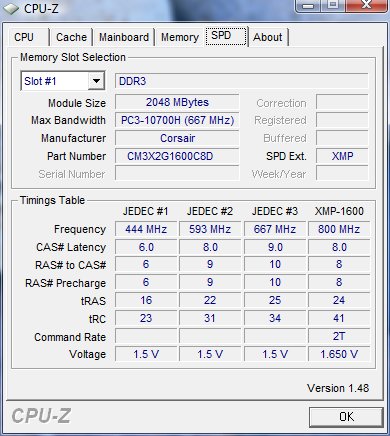
Task: Open the Cache tab
Action: (71, 37)
